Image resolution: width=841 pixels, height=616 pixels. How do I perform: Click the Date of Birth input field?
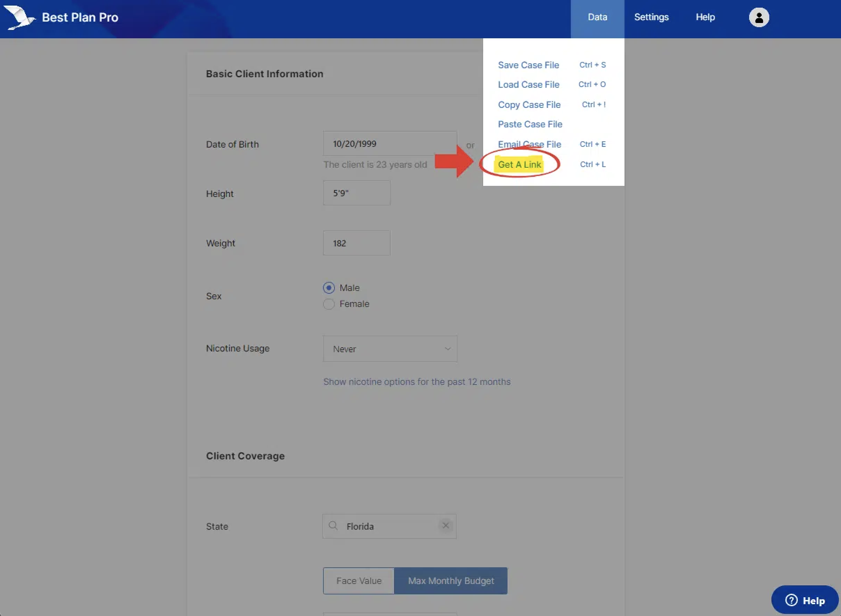coord(390,143)
